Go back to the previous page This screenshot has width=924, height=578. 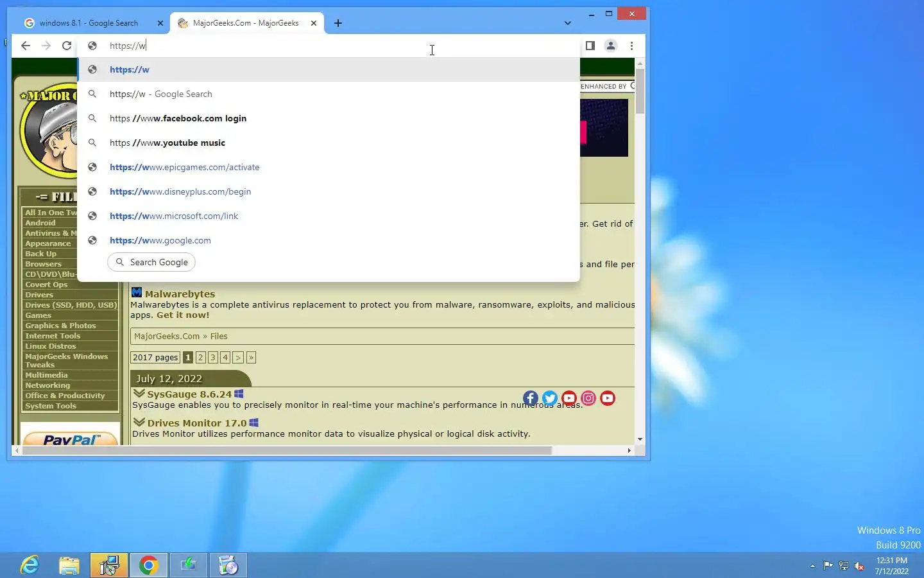(x=26, y=46)
